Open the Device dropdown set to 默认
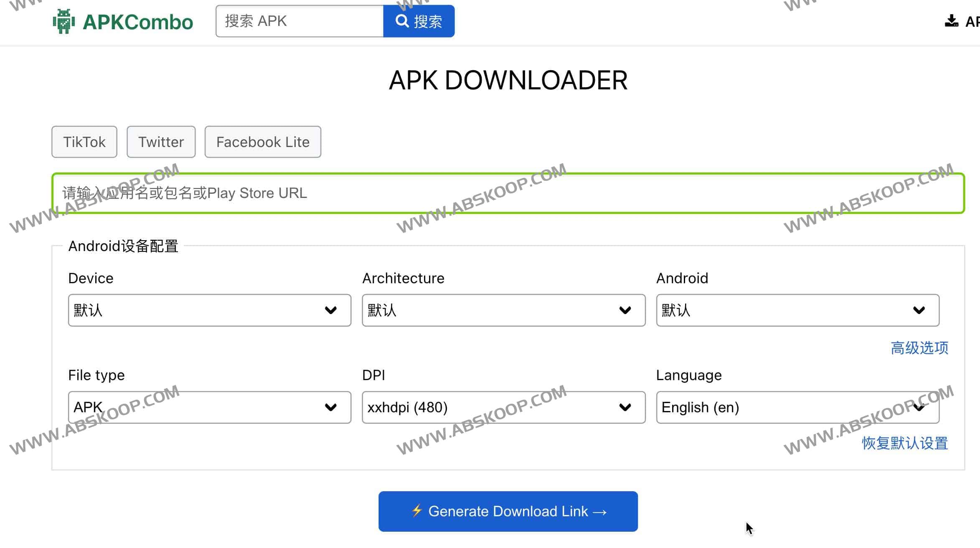The image size is (980, 548). [x=209, y=310]
